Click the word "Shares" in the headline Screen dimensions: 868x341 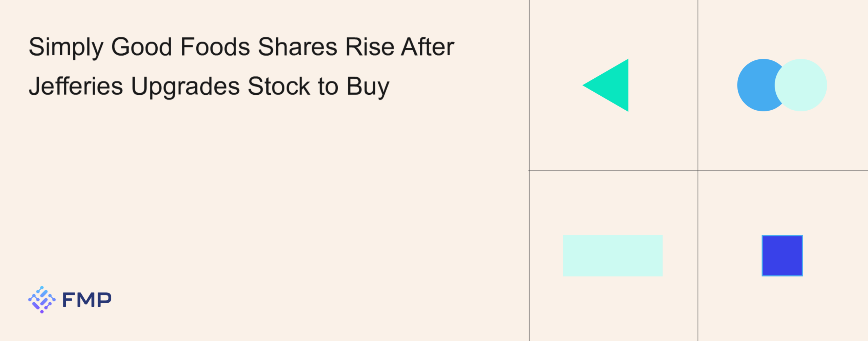(x=297, y=47)
